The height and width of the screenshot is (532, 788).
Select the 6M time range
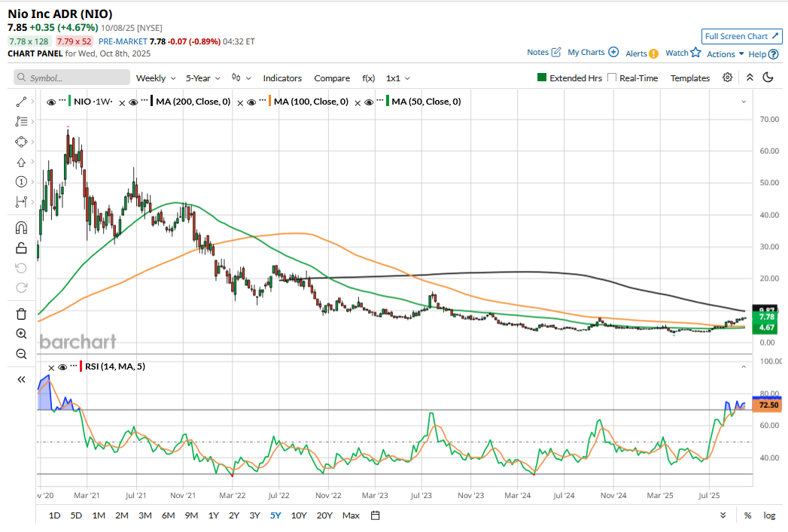pos(168,515)
